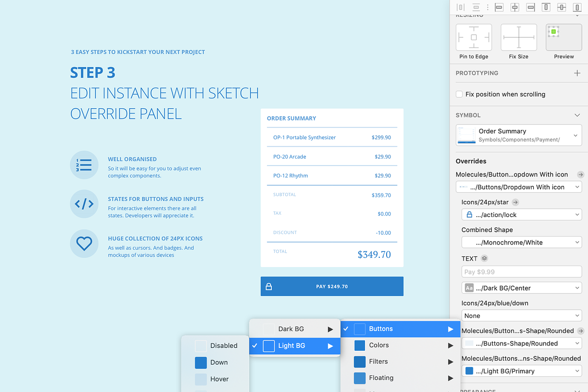Open .../Buttons/Dropdown With icon override

point(519,187)
